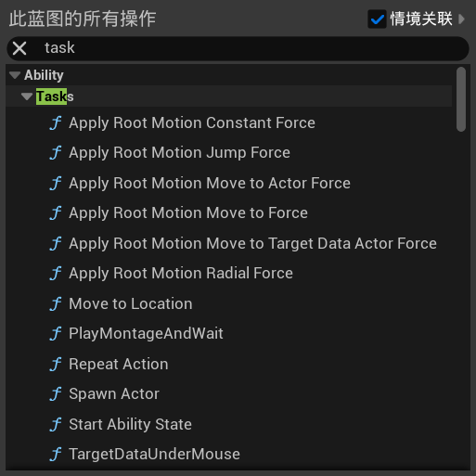Open the arrow flyout next to 情境关联
Viewport: 476px width, 476px height.
click(461, 19)
